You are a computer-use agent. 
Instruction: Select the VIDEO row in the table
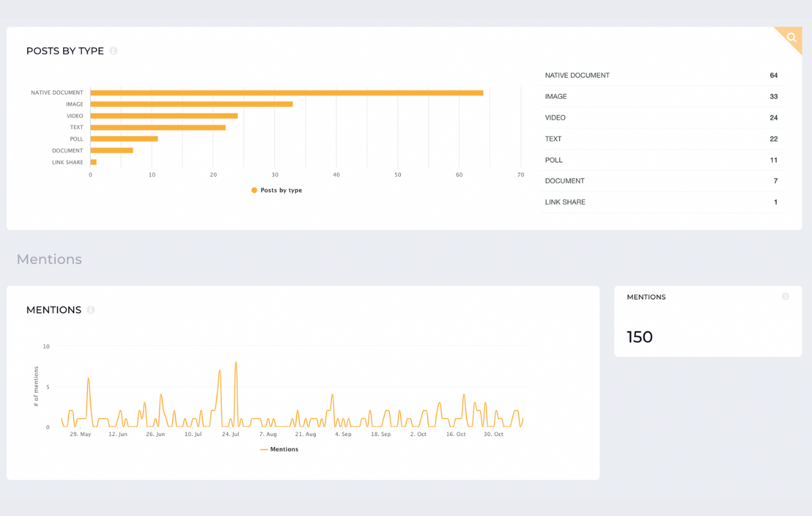662,118
